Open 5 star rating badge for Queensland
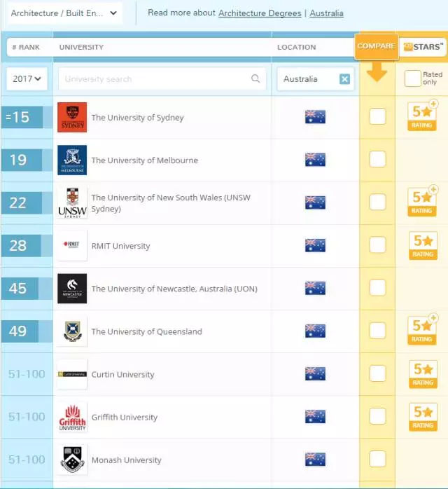This screenshot has height=489, width=448. pyautogui.click(x=422, y=330)
